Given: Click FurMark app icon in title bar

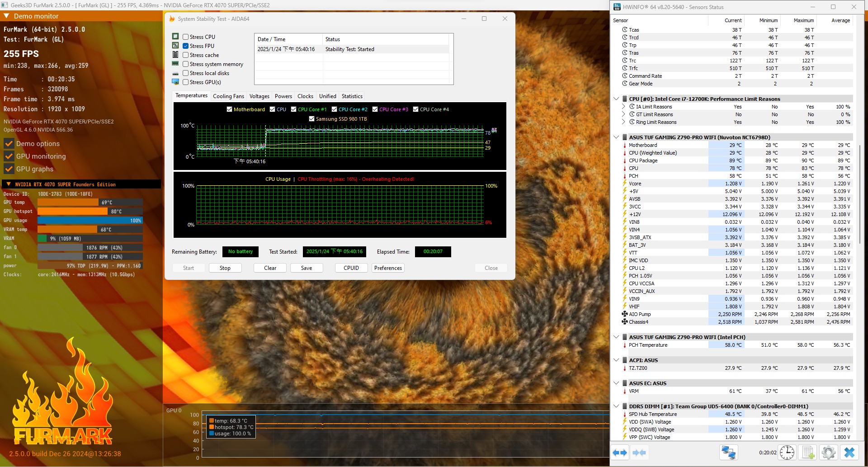Looking at the screenshot, I should (5, 5).
